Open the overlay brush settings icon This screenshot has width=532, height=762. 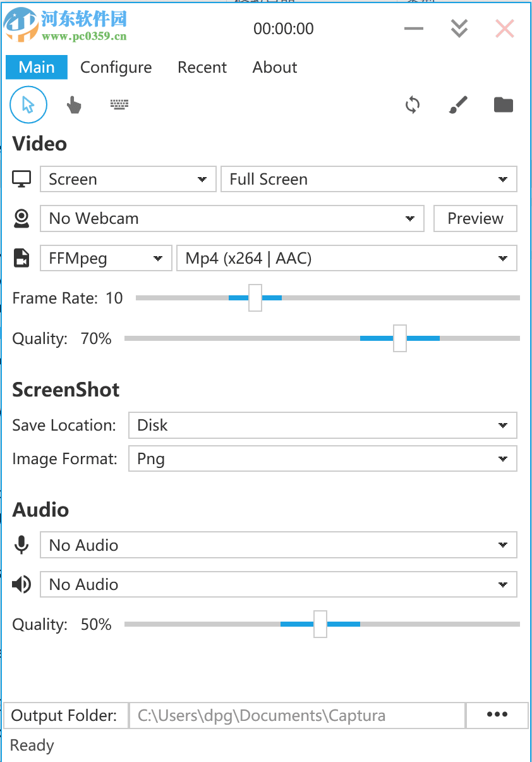click(458, 105)
